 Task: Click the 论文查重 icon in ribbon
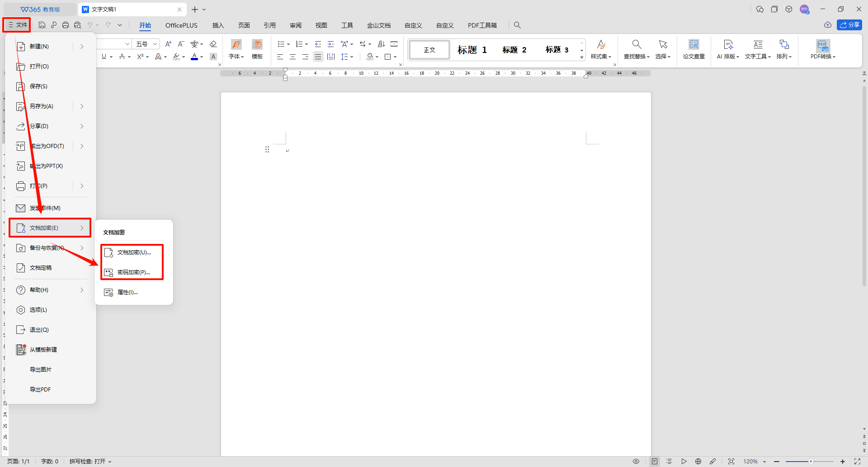[x=693, y=44]
